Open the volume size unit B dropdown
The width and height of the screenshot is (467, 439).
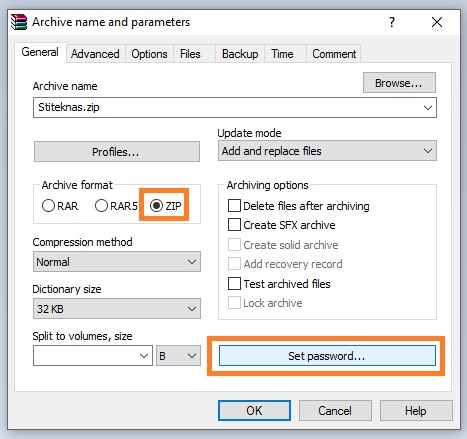(178, 356)
